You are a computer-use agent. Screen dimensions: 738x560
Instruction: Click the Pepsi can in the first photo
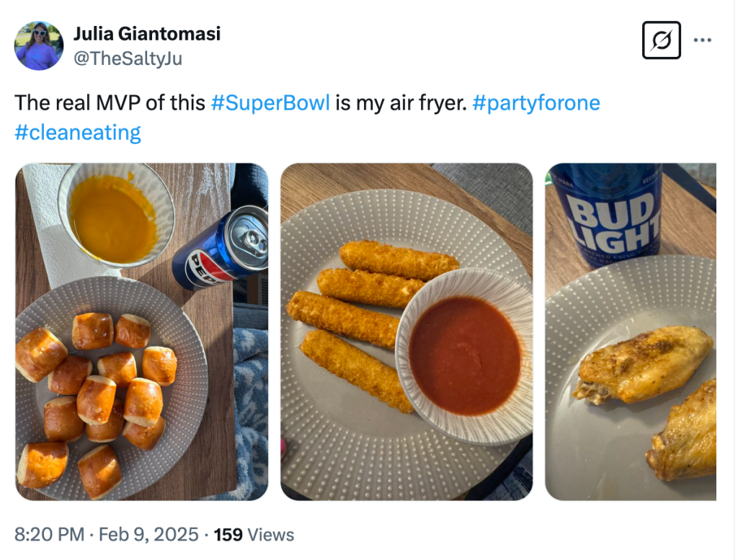221,250
